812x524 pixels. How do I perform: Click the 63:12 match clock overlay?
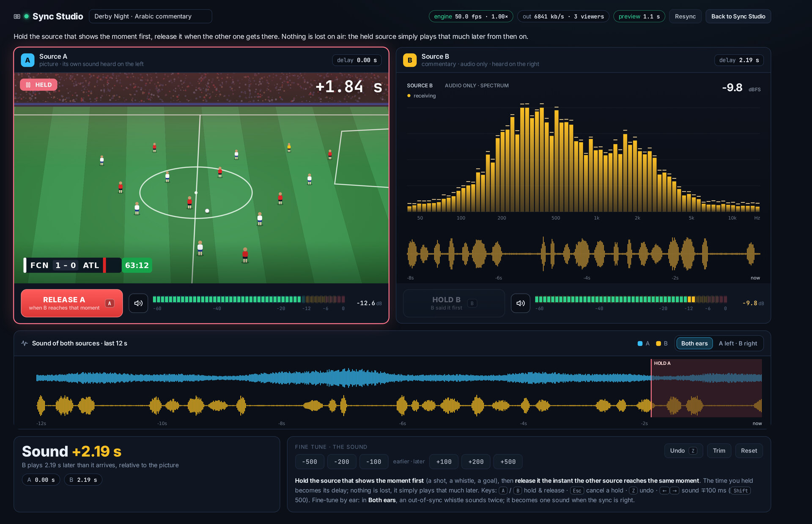(x=137, y=265)
